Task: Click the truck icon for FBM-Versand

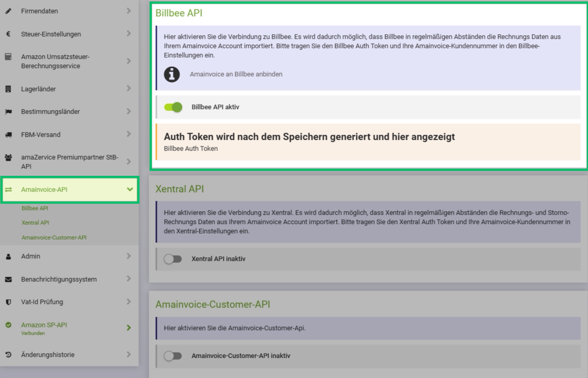Action: tap(8, 135)
